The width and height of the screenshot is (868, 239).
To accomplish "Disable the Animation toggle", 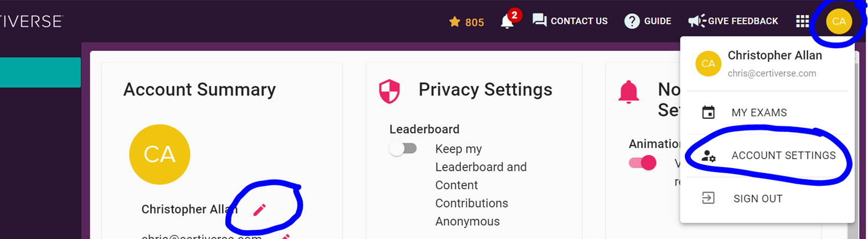I will coord(642,163).
